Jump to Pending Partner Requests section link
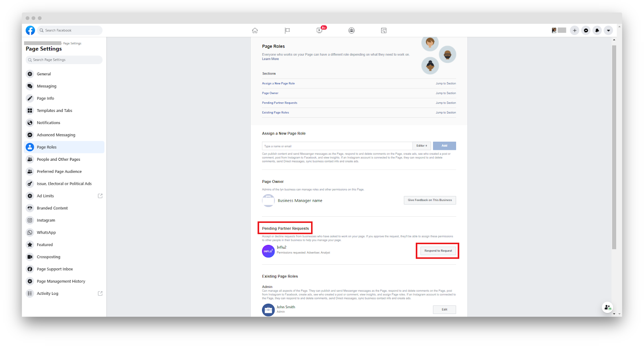Image resolution: width=644 pixels, height=348 pixels. pos(280,103)
